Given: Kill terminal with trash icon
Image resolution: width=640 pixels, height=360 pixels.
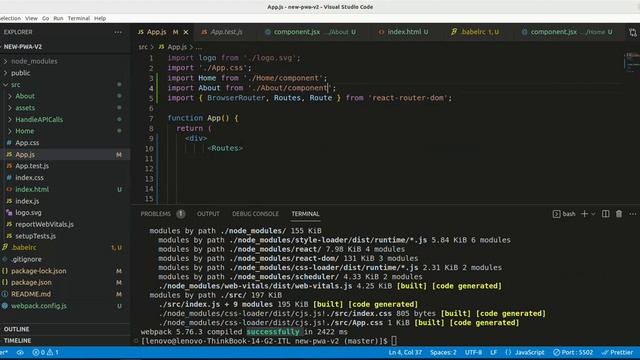Looking at the screenshot, I should tap(619, 214).
